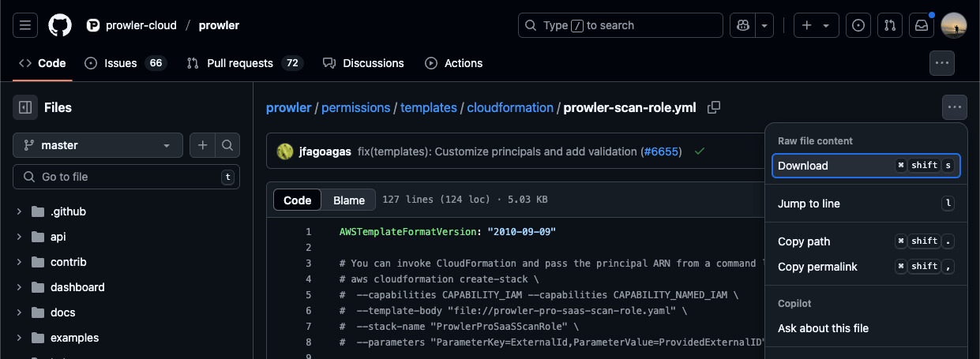Focus the Type / to search field
The image size is (980, 359).
(x=620, y=25)
